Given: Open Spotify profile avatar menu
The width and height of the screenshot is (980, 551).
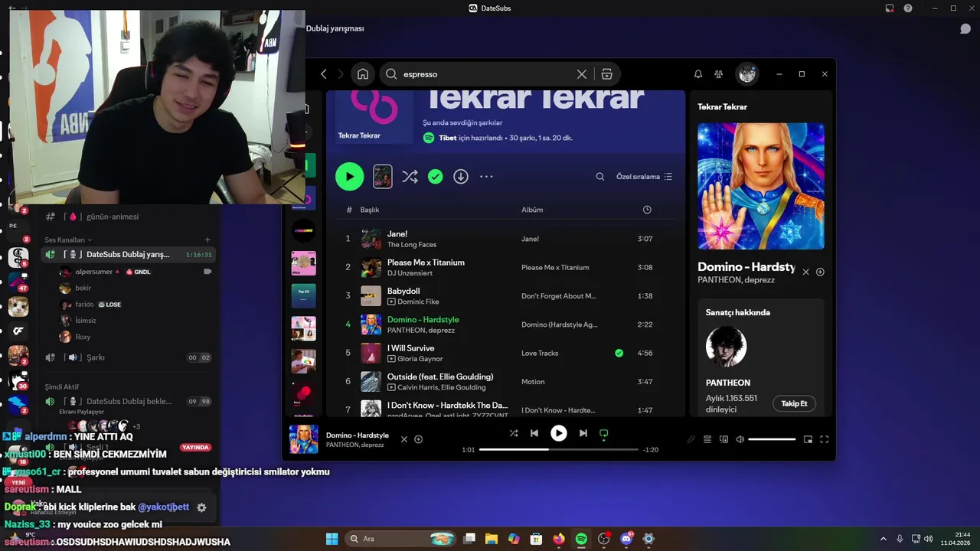Looking at the screenshot, I should tap(747, 74).
